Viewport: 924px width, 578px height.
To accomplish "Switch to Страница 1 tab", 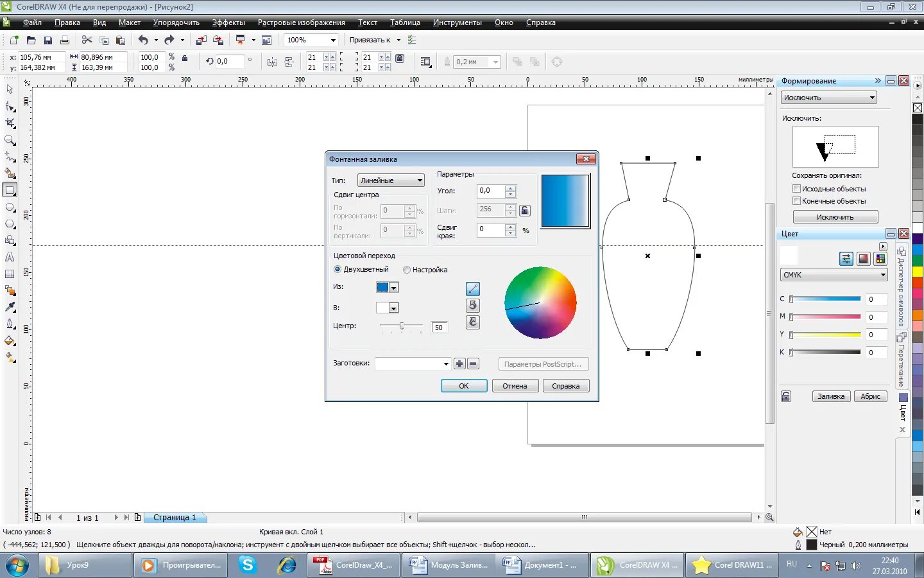I will [x=175, y=518].
